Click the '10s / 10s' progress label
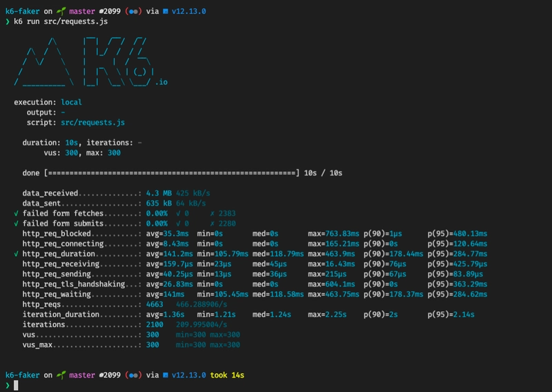This screenshot has height=392, width=552. point(323,173)
